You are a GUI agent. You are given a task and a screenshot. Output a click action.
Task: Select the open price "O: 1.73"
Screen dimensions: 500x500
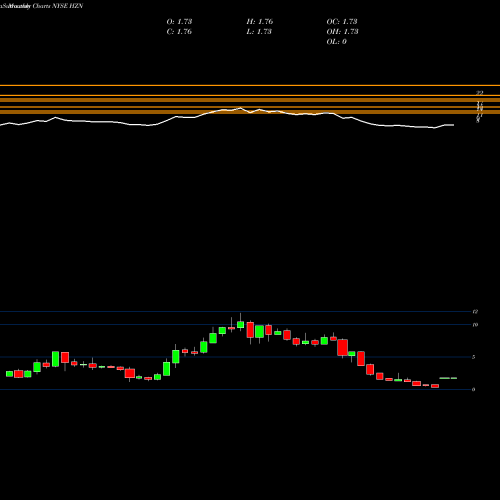[x=179, y=21]
